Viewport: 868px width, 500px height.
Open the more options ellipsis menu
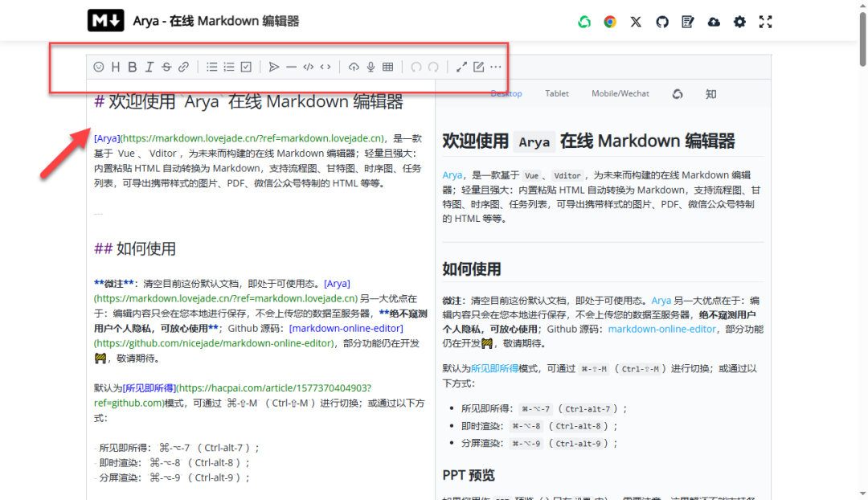click(x=496, y=67)
